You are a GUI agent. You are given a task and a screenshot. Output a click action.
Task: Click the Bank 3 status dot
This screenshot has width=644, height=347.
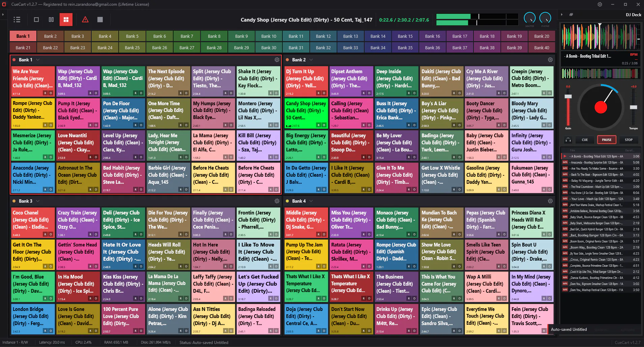click(14, 201)
